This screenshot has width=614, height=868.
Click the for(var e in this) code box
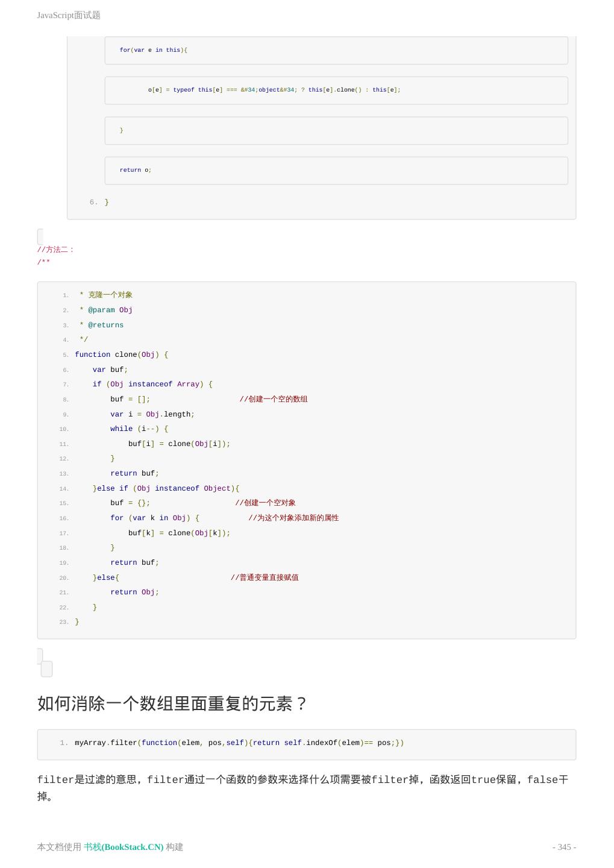pos(336,51)
